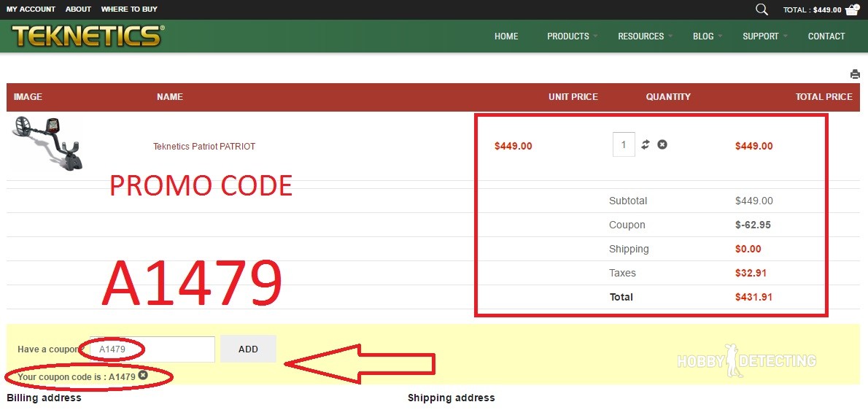Click the unit price $449.00 cell
The image size is (868, 410).
(514, 146)
